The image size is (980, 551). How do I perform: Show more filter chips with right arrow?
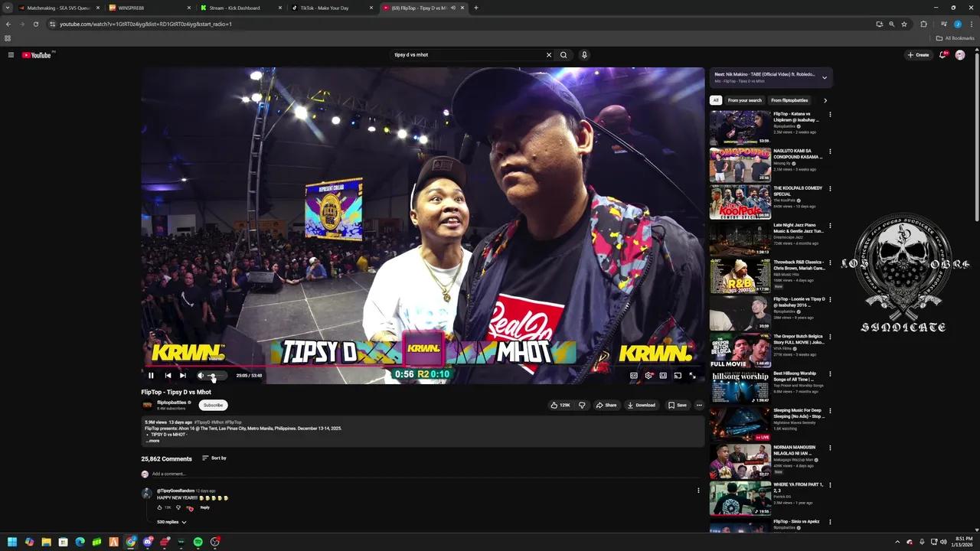(825, 100)
